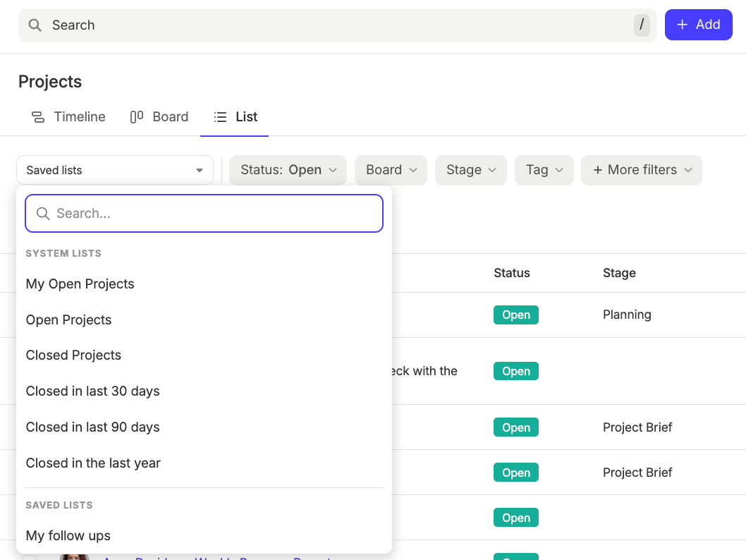Open the Status: Open filter dropdown
746x560 pixels.
(x=288, y=171)
